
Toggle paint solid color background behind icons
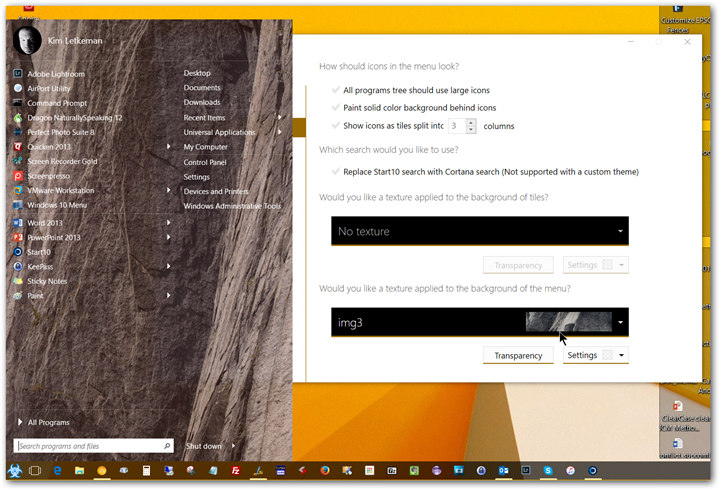tap(336, 107)
